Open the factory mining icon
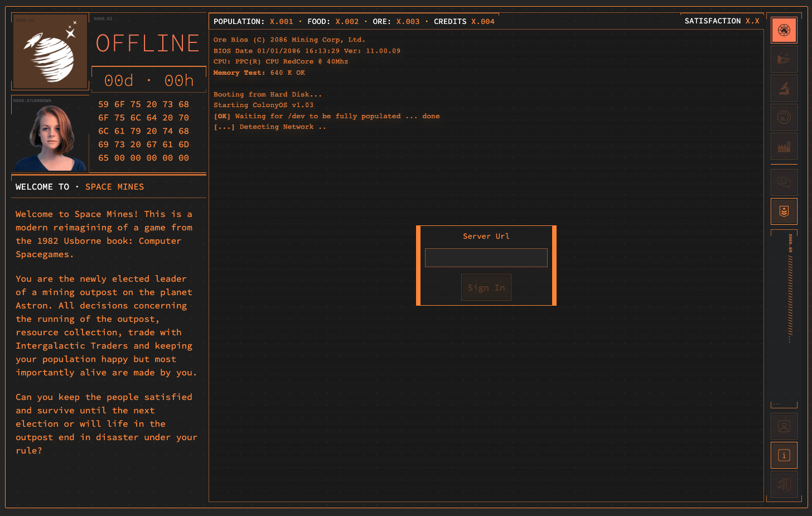This screenshot has width=812, height=516. click(x=784, y=146)
